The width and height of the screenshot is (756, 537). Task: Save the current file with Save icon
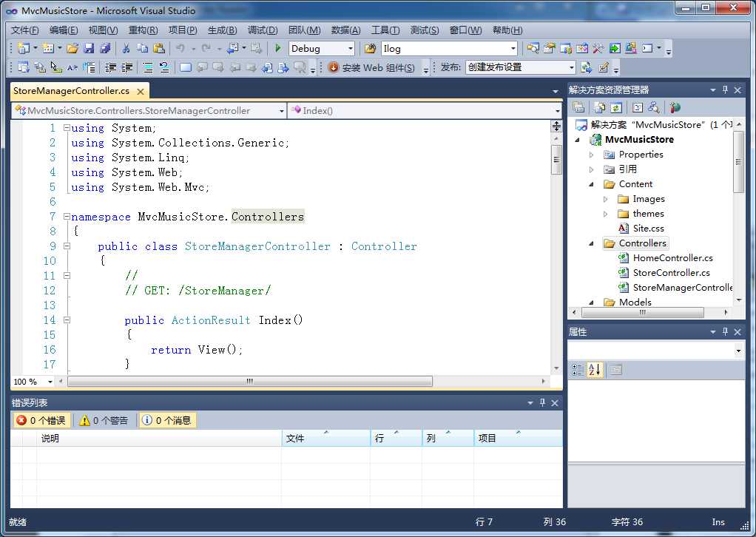coord(89,48)
